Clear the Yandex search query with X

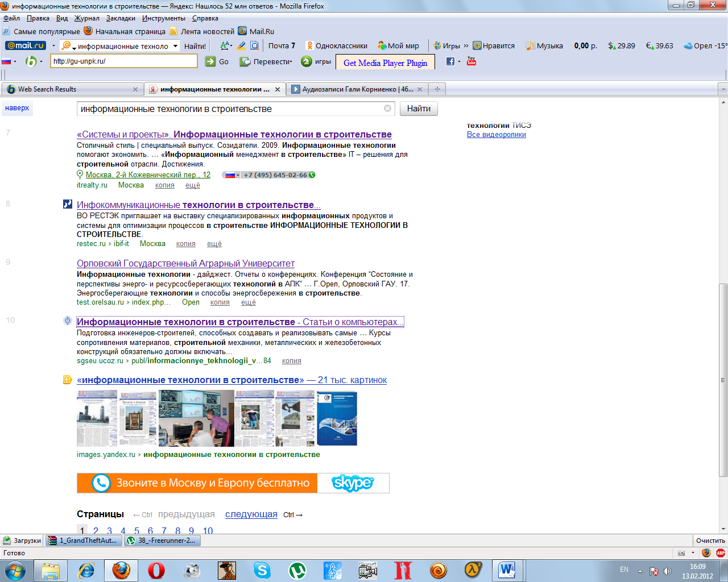[388, 109]
